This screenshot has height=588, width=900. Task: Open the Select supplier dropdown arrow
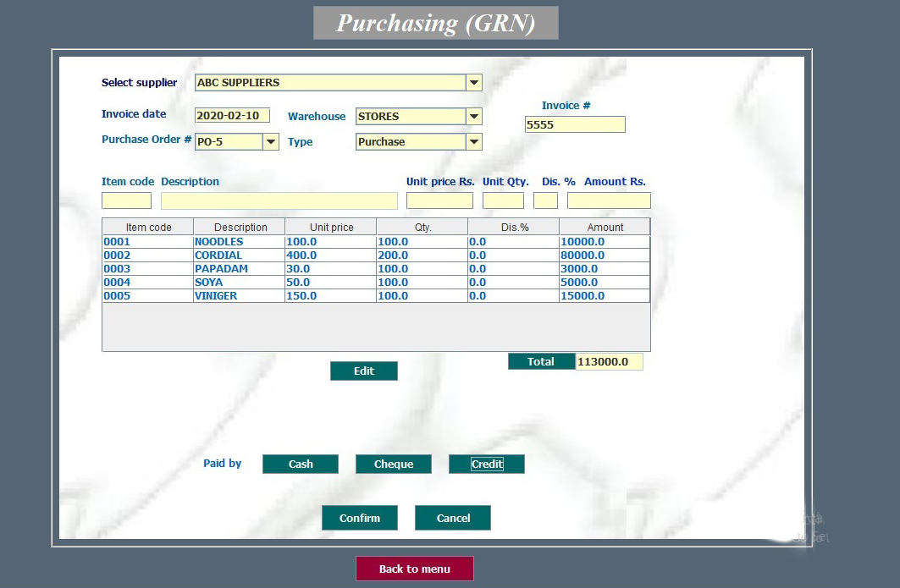tap(474, 83)
